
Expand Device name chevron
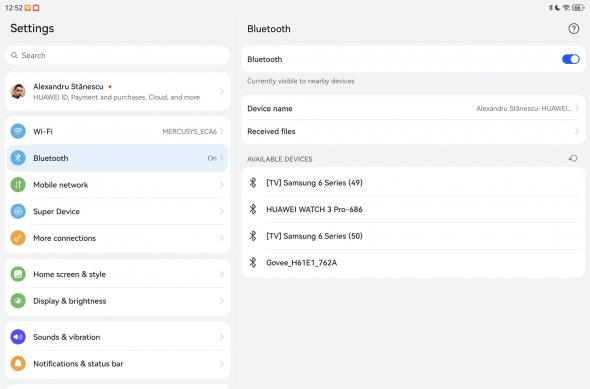point(577,108)
